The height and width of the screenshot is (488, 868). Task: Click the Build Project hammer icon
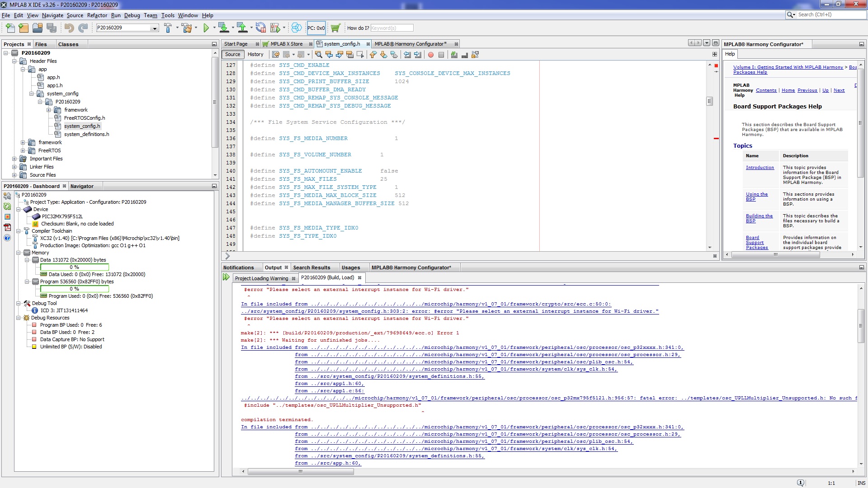tap(168, 28)
